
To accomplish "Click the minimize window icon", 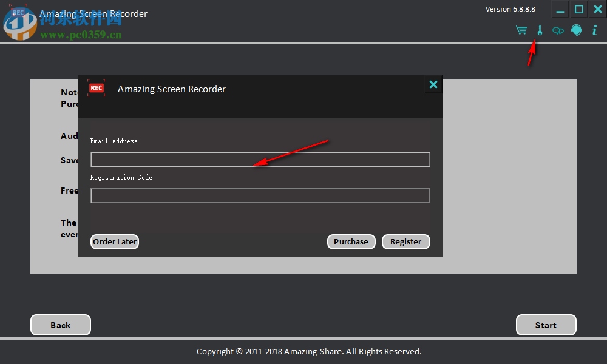I will (559, 9).
